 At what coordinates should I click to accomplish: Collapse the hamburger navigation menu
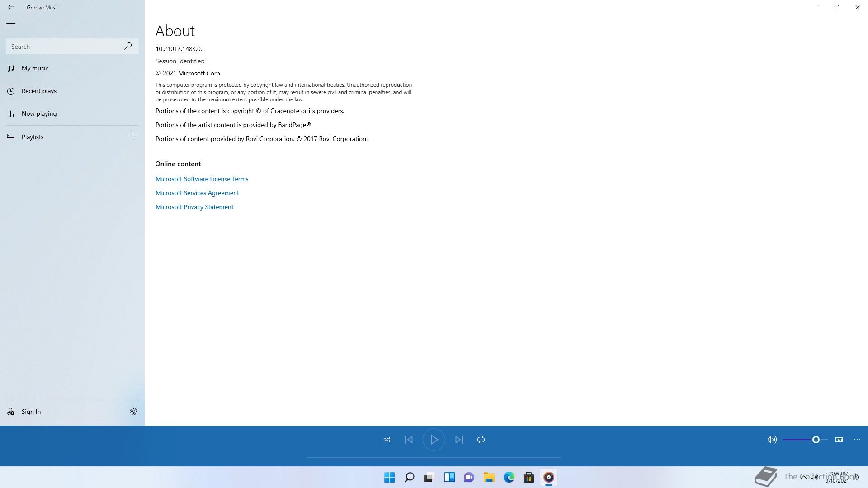click(11, 26)
